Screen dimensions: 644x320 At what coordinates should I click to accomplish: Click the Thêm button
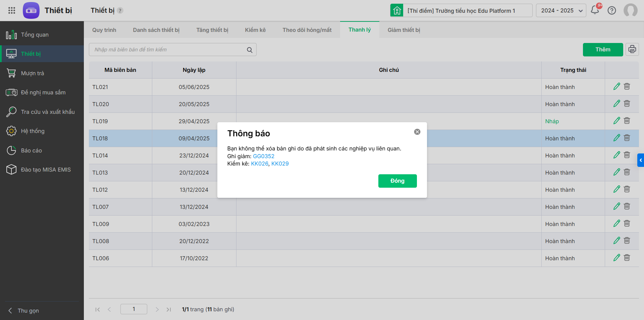pyautogui.click(x=602, y=50)
